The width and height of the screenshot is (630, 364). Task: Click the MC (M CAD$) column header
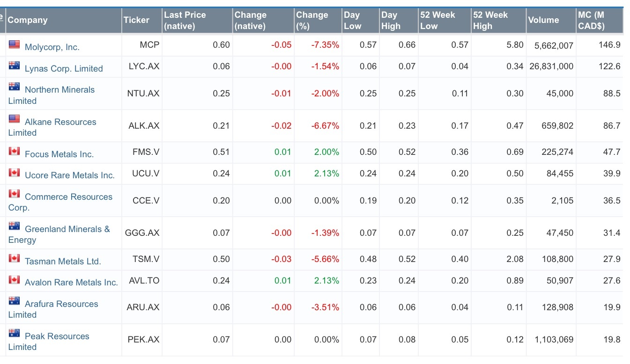[591, 21]
